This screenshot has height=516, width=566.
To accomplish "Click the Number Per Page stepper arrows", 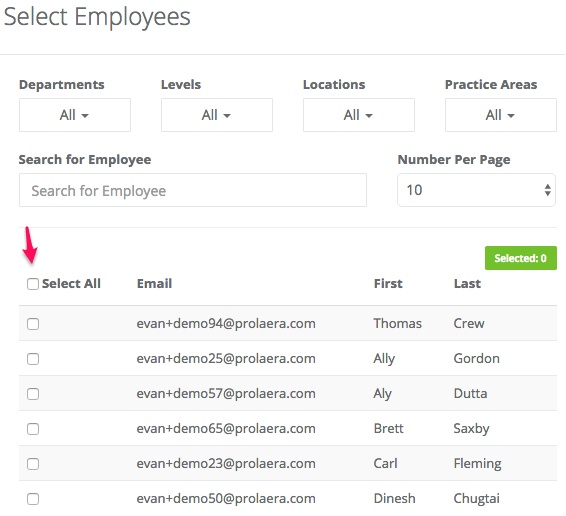I will click(548, 190).
